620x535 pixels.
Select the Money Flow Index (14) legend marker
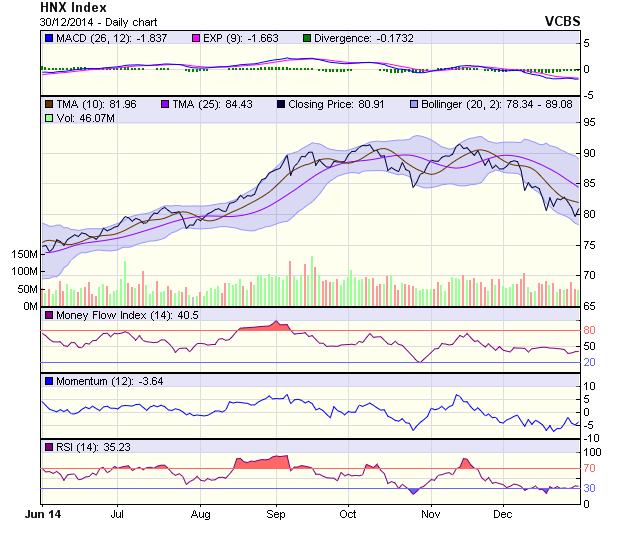(49, 316)
